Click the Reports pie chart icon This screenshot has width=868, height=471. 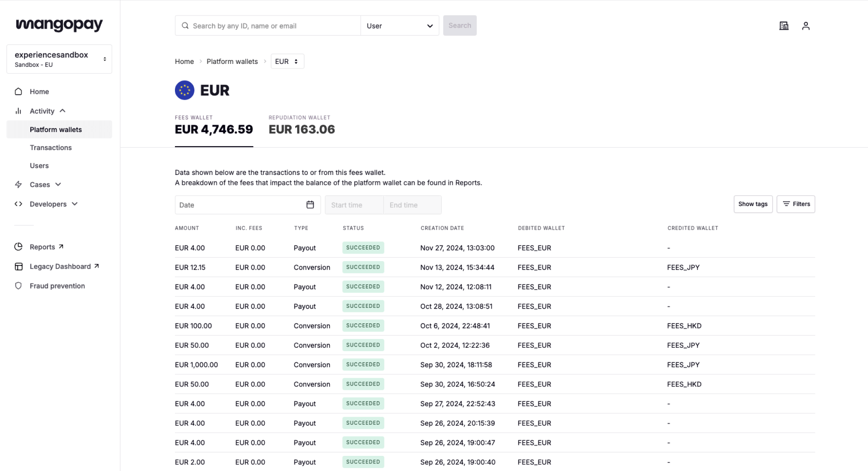tap(19, 247)
